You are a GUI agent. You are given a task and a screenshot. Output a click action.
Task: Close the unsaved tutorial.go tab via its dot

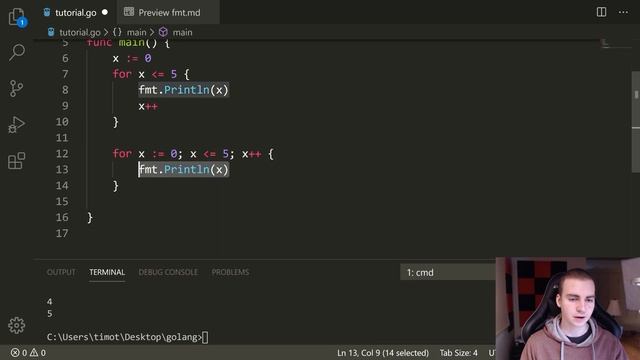(105, 12)
